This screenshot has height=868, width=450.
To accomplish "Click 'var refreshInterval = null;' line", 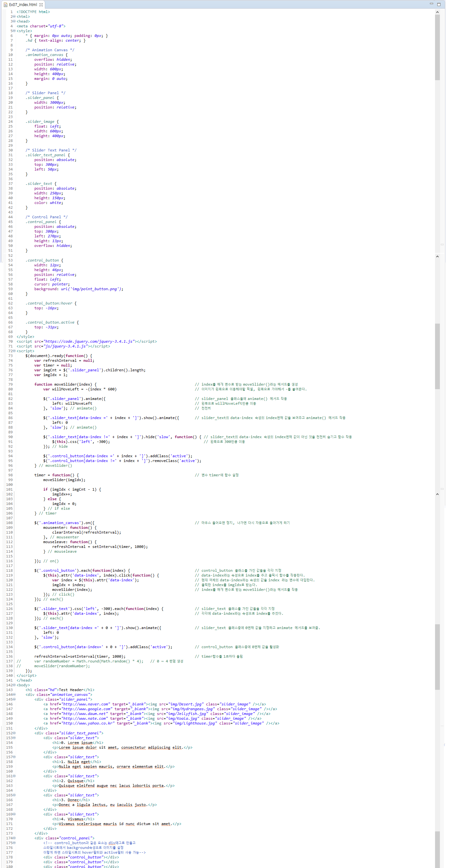I will [64, 360].
